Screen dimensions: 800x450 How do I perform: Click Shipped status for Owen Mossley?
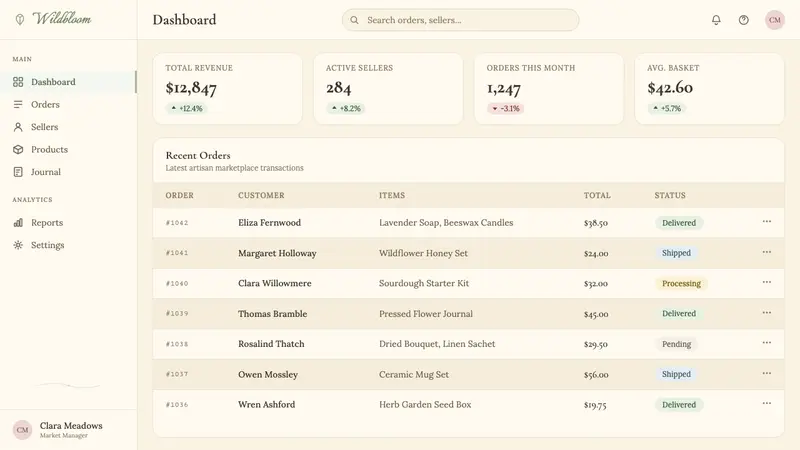tap(677, 374)
